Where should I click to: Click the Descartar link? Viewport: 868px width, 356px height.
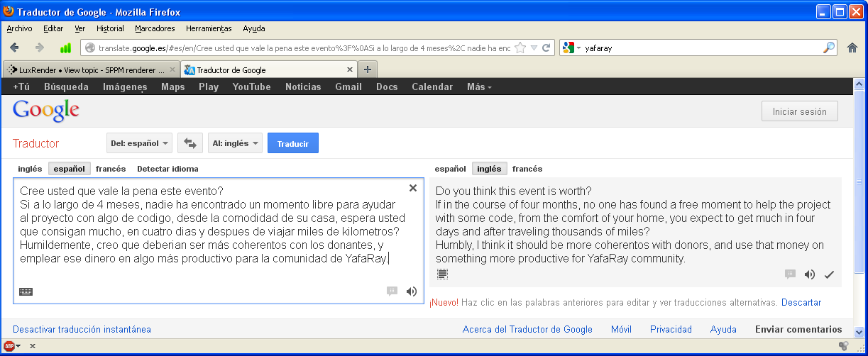tap(801, 302)
